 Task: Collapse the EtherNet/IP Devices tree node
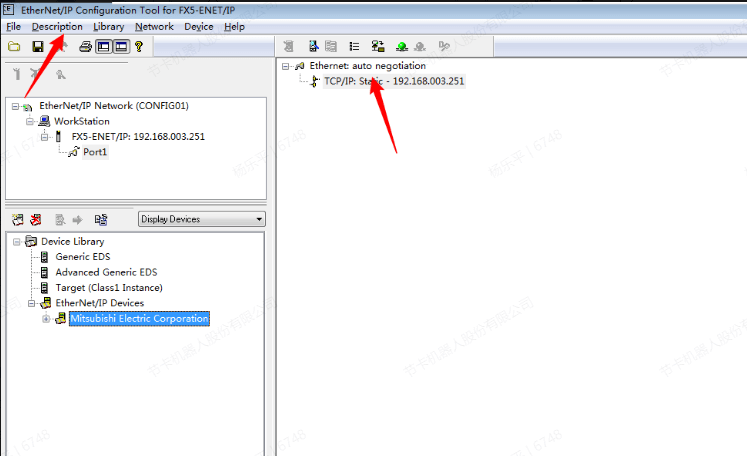[31, 303]
